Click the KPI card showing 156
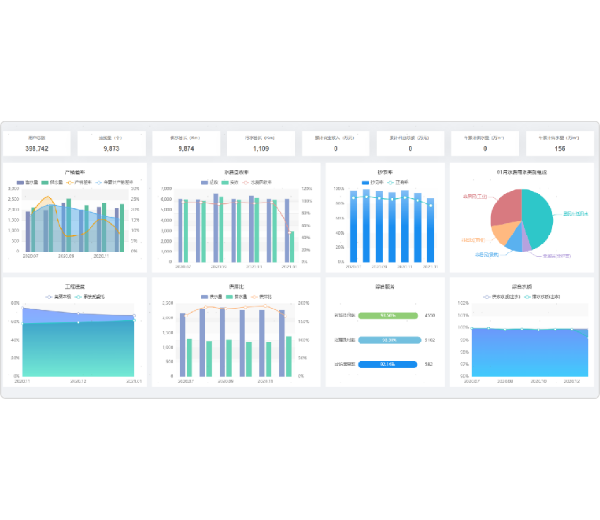 (x=559, y=143)
